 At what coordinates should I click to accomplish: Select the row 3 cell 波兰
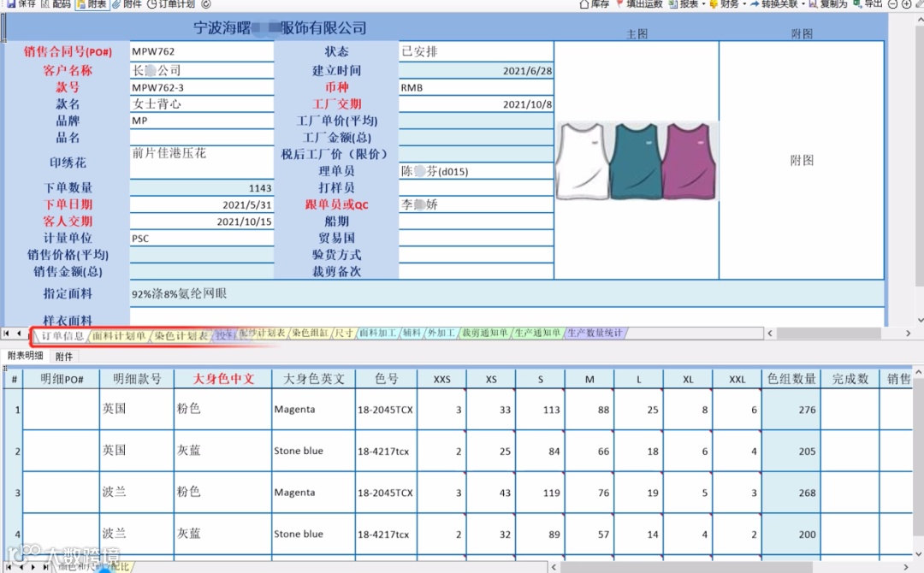(x=137, y=492)
